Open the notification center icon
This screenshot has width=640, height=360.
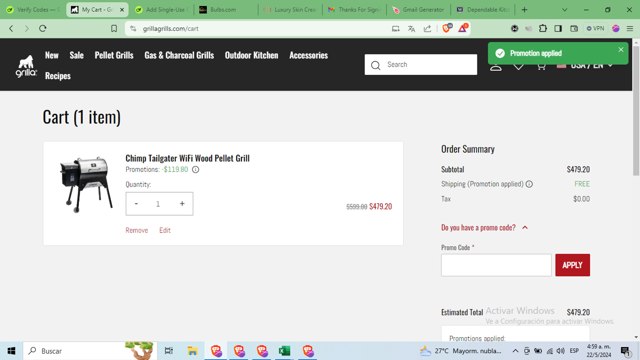pyautogui.click(x=625, y=351)
